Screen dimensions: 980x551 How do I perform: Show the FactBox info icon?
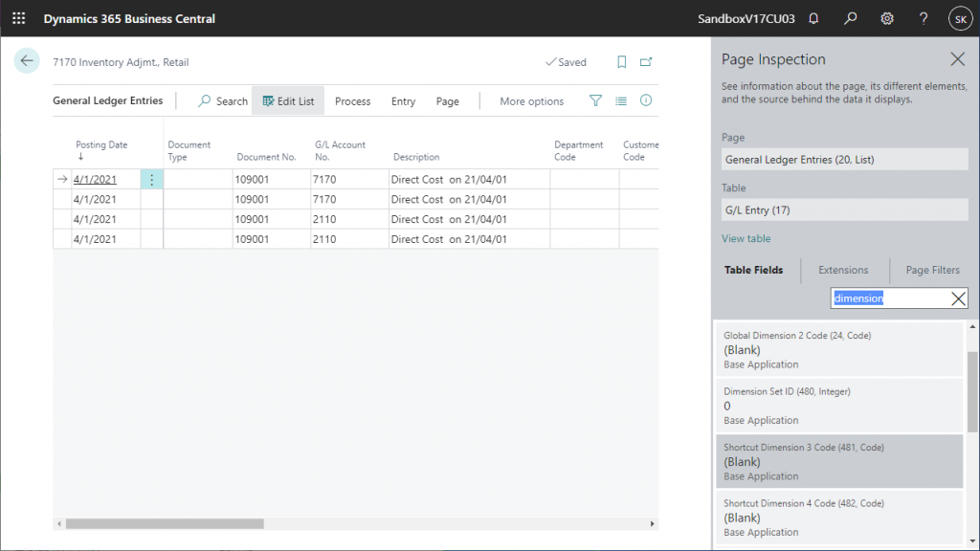646,100
